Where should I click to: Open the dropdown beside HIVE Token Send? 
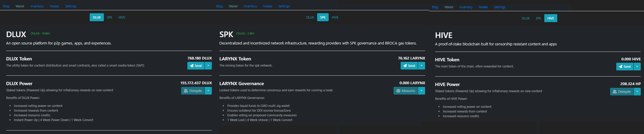(637, 67)
